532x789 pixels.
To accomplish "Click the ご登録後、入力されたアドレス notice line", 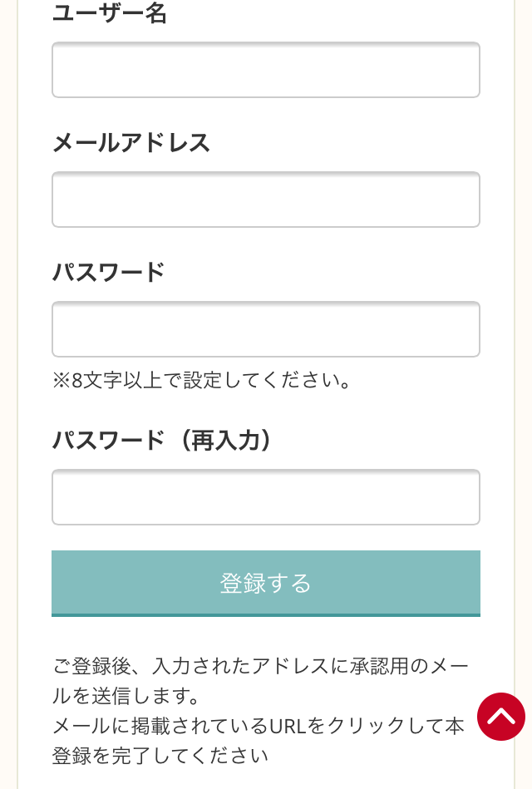I will 260,666.
